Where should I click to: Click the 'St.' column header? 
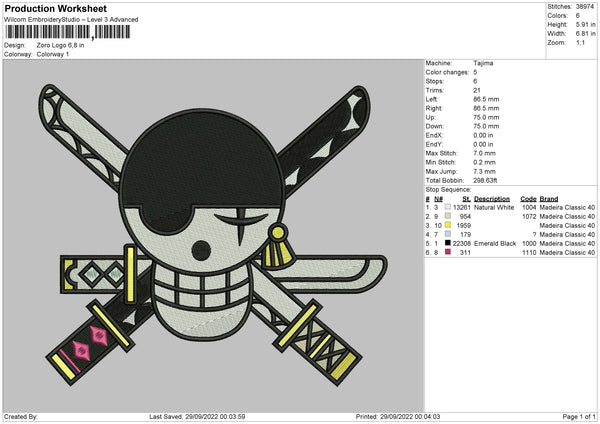[x=466, y=199]
